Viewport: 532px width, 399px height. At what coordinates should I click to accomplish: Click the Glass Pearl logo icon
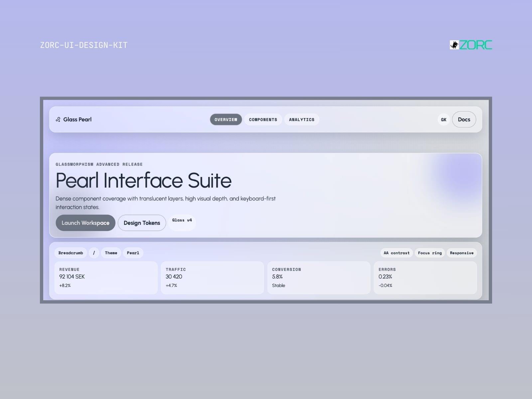click(x=58, y=119)
